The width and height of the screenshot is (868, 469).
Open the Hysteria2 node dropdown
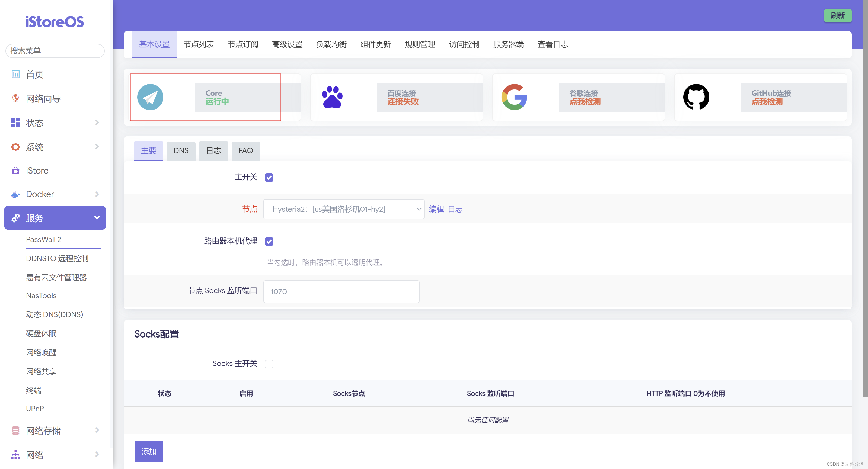pos(343,209)
